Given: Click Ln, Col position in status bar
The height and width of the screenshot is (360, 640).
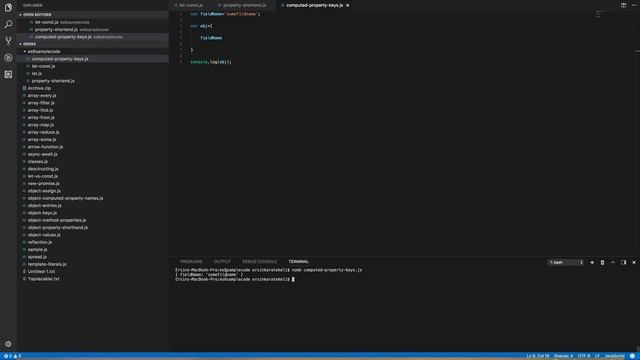Looking at the screenshot, I should pyautogui.click(x=538, y=356).
